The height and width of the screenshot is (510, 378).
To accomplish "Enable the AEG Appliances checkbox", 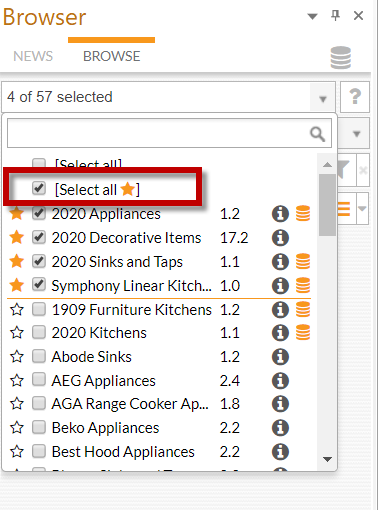I will coord(39,380).
